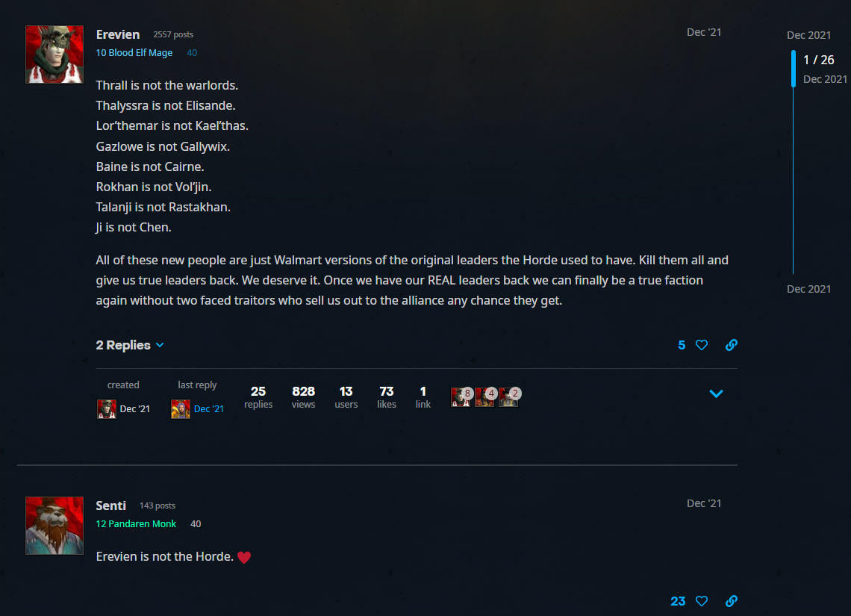Open frequent poster avatar with badge 2

point(508,396)
